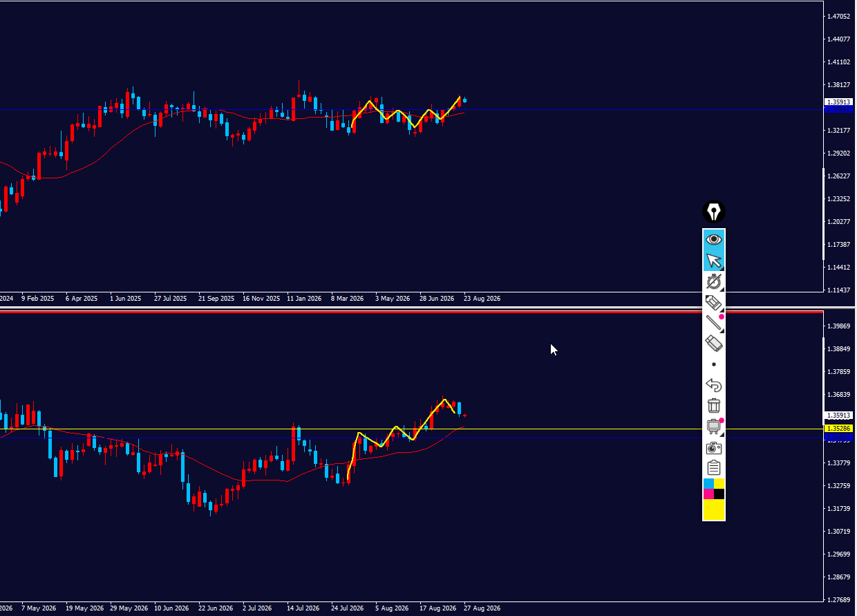Click the 1.47052 price axis value
The height and width of the screenshot is (616, 857).
pos(839,16)
